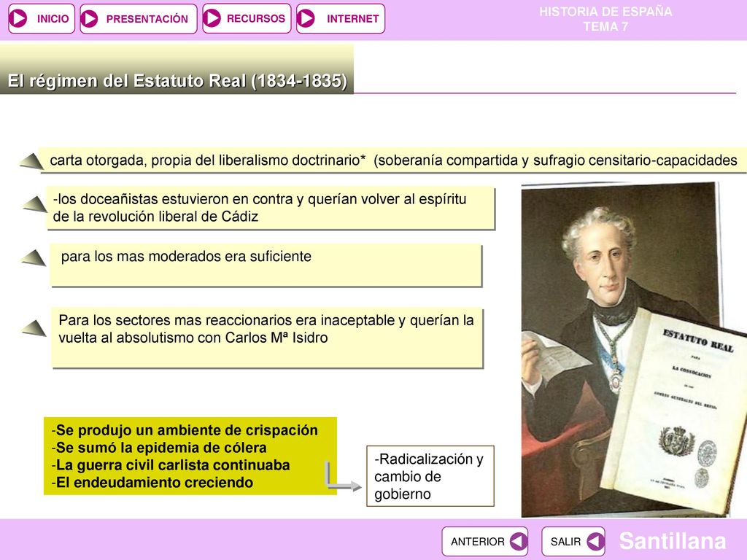Screen dimensions: 747x560
Task: Click the 'HISTORIA DE ESPAÑA TEMA 7' header text
Action: click(x=605, y=19)
